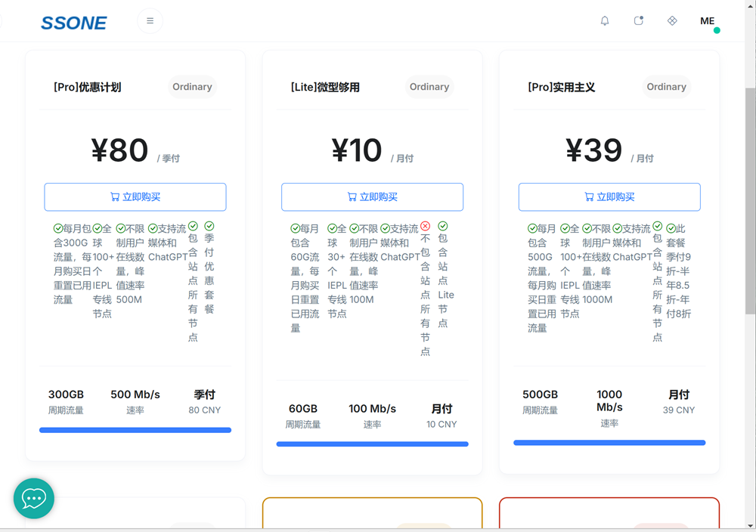Click the square icon with dot badge
The height and width of the screenshot is (532, 756).
[639, 21]
